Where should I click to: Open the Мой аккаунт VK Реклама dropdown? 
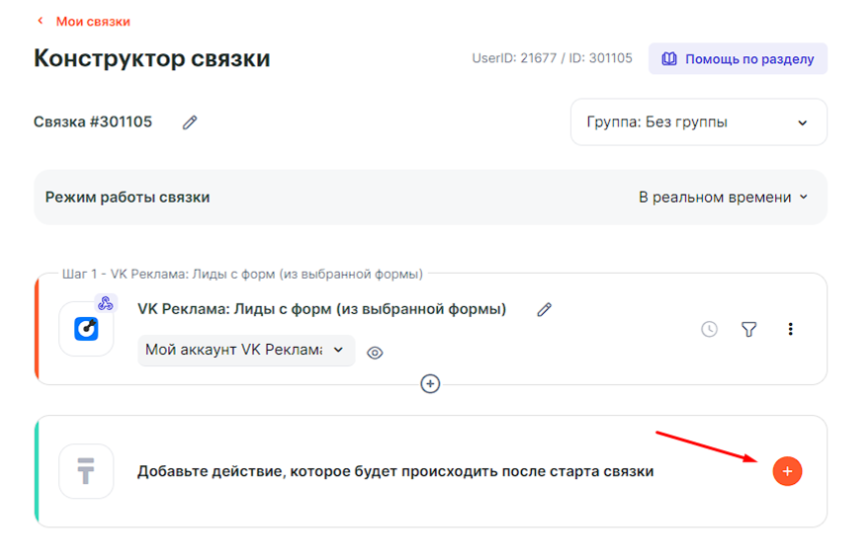[245, 350]
